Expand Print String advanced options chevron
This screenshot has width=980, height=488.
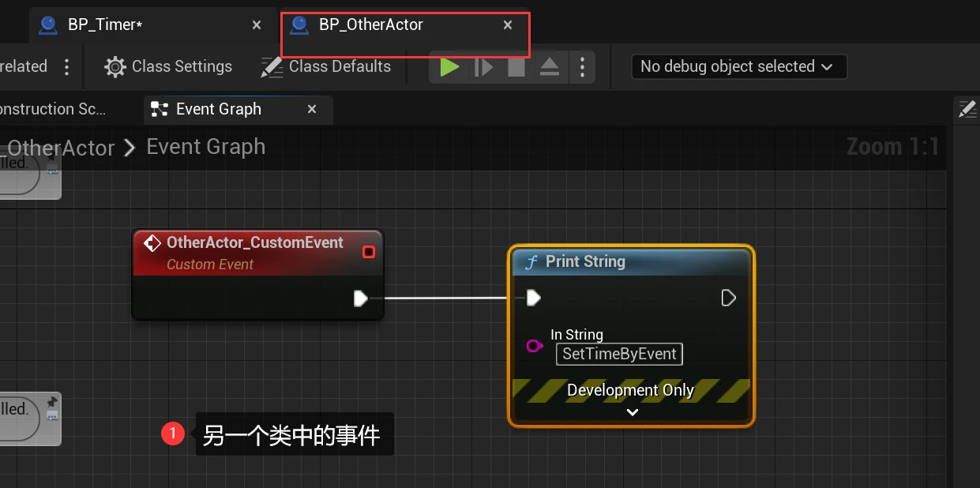coord(632,411)
